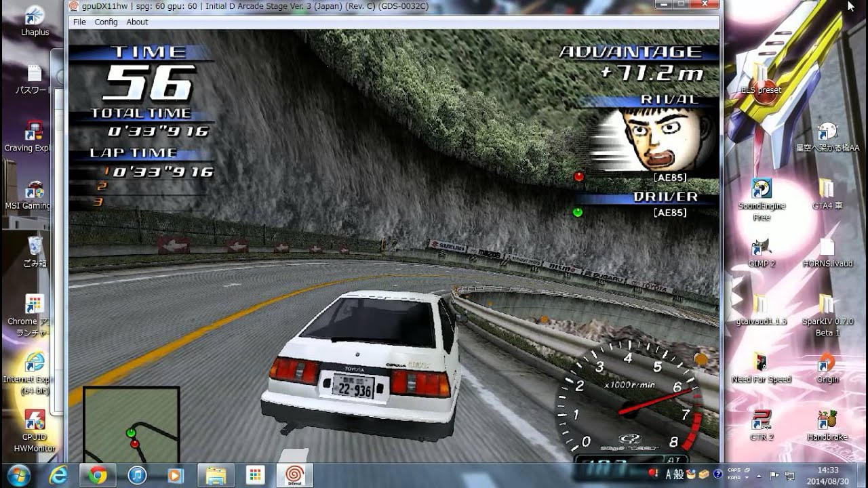Viewport: 868px width, 488px height.
Task: Open Internet Explorer from the taskbar
Action: (58, 476)
